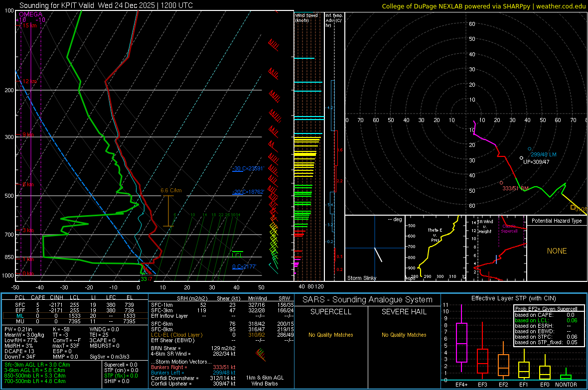The height and width of the screenshot is (390, 588).
Task: Click 'No Quality Matches' under SUPERCELL
Action: coord(331,335)
